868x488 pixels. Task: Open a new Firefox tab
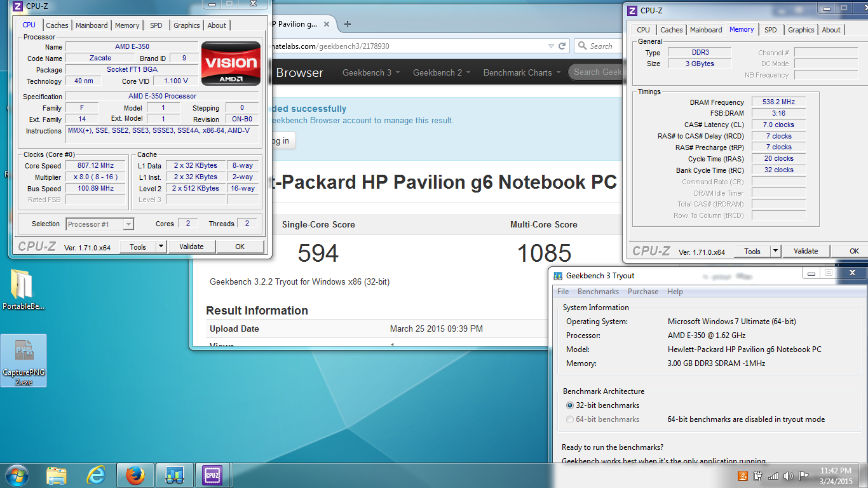click(348, 24)
